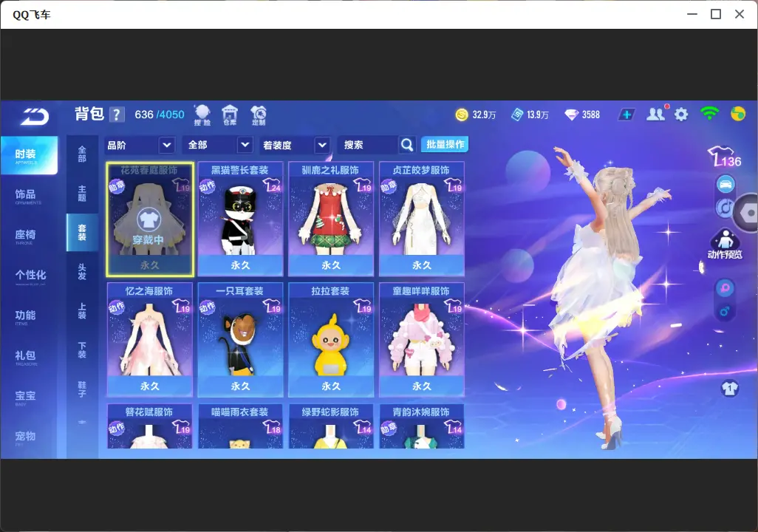Select the 黑猫警长套装 outfit card
The width and height of the screenshot is (758, 532).
240,219
